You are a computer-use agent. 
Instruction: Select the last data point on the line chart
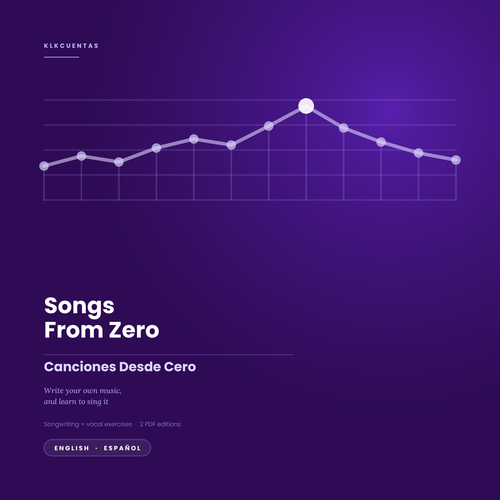[x=456, y=160]
